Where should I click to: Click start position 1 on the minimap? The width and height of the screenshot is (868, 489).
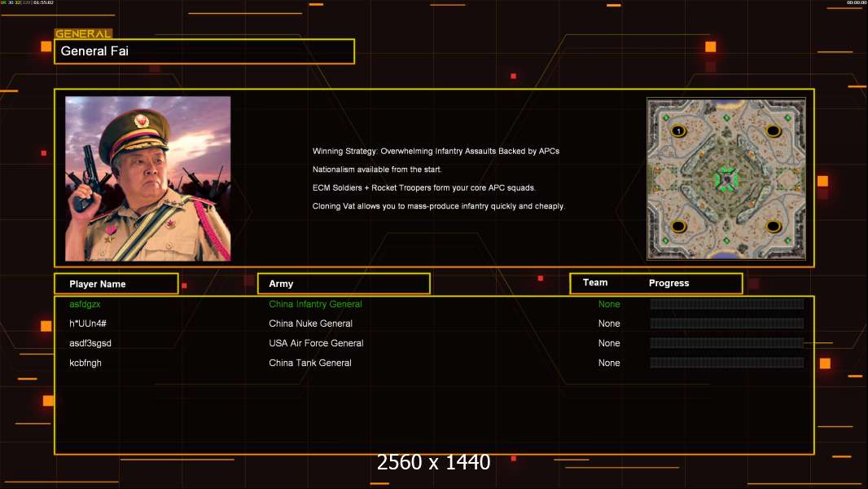[x=677, y=130]
